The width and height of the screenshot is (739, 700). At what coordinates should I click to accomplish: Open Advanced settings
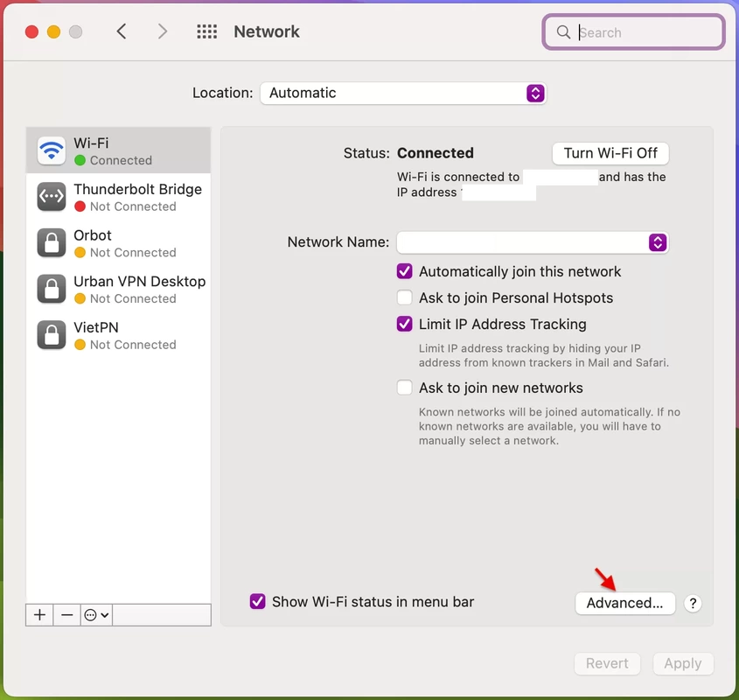pyautogui.click(x=625, y=603)
